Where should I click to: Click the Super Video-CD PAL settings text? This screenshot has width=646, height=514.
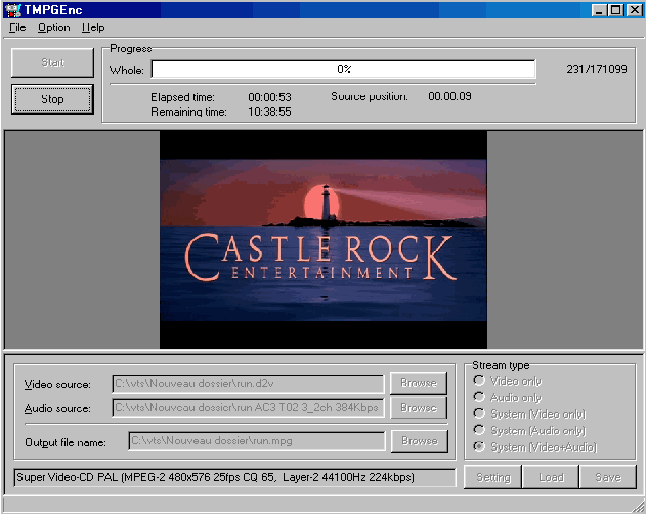point(235,477)
